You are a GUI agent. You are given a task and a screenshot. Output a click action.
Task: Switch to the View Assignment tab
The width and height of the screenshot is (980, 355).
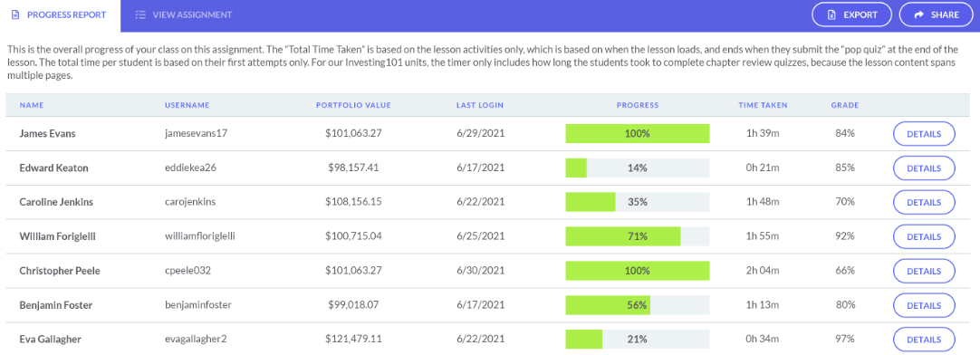pos(184,15)
